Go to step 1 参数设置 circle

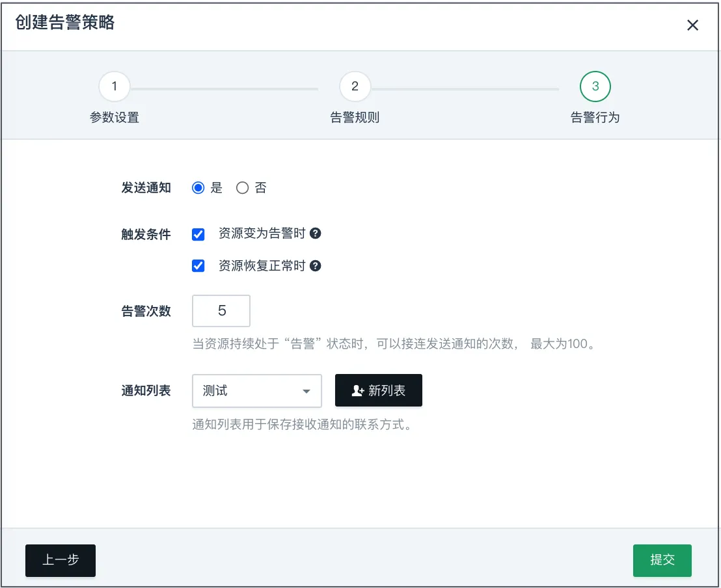coord(115,87)
